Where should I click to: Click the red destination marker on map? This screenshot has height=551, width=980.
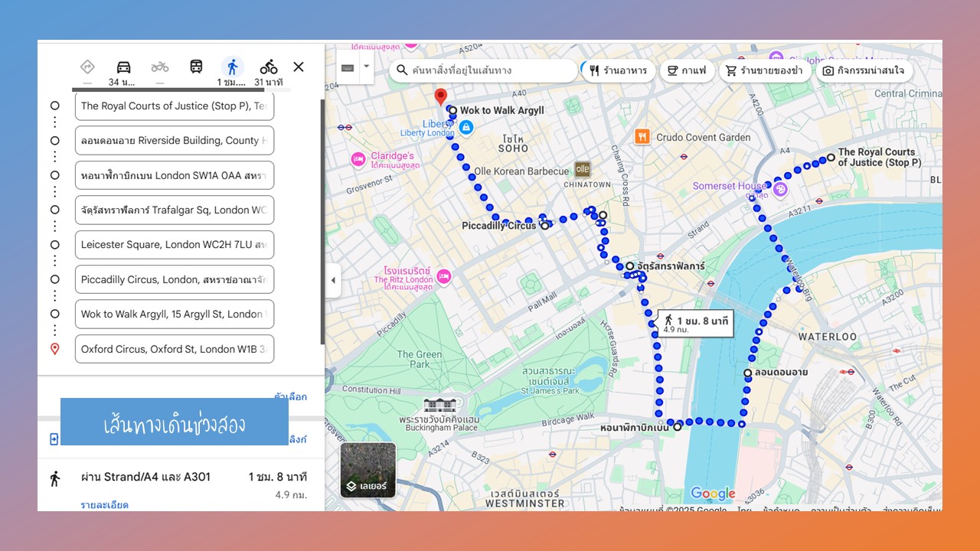pos(440,96)
